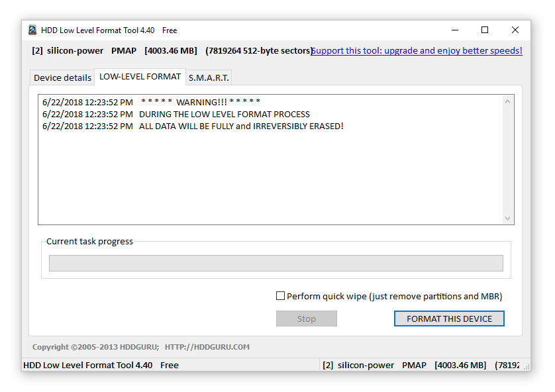Click the log scrollbar up arrow
Viewport: 555px width, 392px height.
pos(507,101)
